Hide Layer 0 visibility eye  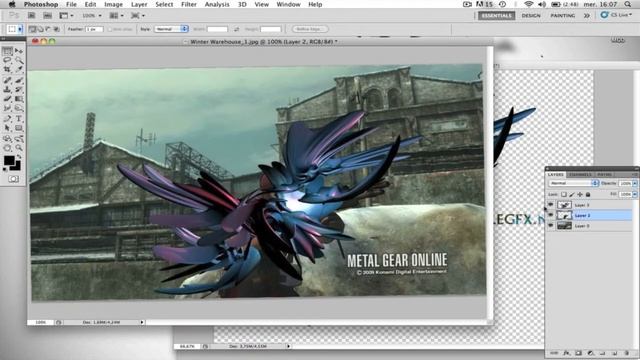[551, 225]
